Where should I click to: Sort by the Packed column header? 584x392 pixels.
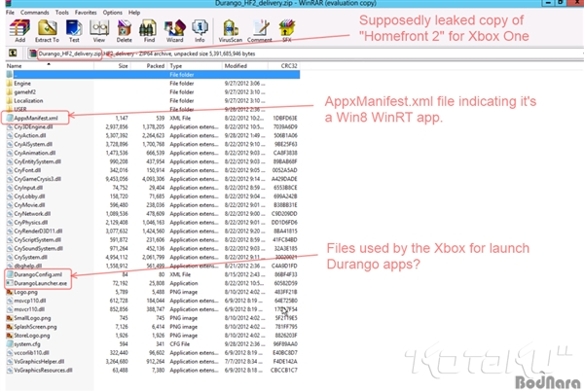pyautogui.click(x=149, y=66)
